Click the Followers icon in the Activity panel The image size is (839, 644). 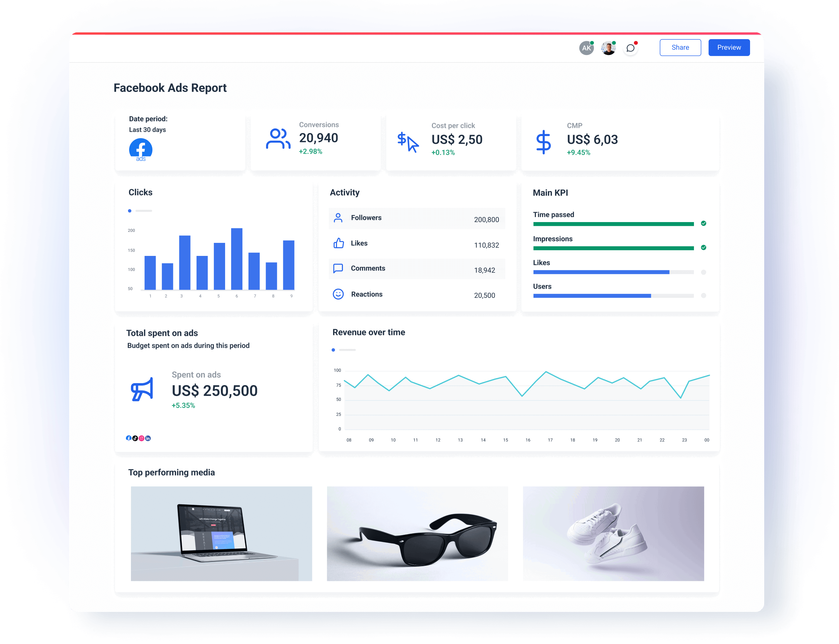coord(338,217)
